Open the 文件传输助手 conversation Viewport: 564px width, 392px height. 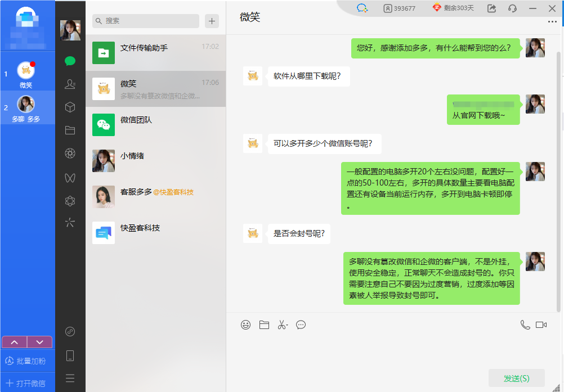(x=156, y=53)
